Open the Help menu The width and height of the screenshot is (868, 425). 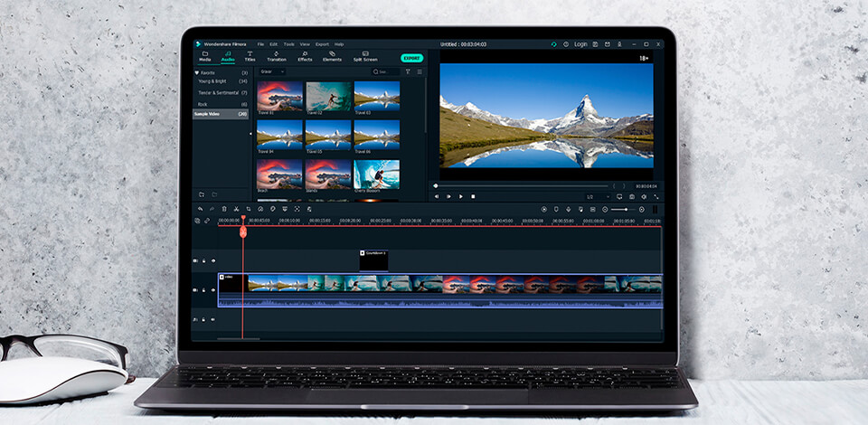[x=339, y=44]
